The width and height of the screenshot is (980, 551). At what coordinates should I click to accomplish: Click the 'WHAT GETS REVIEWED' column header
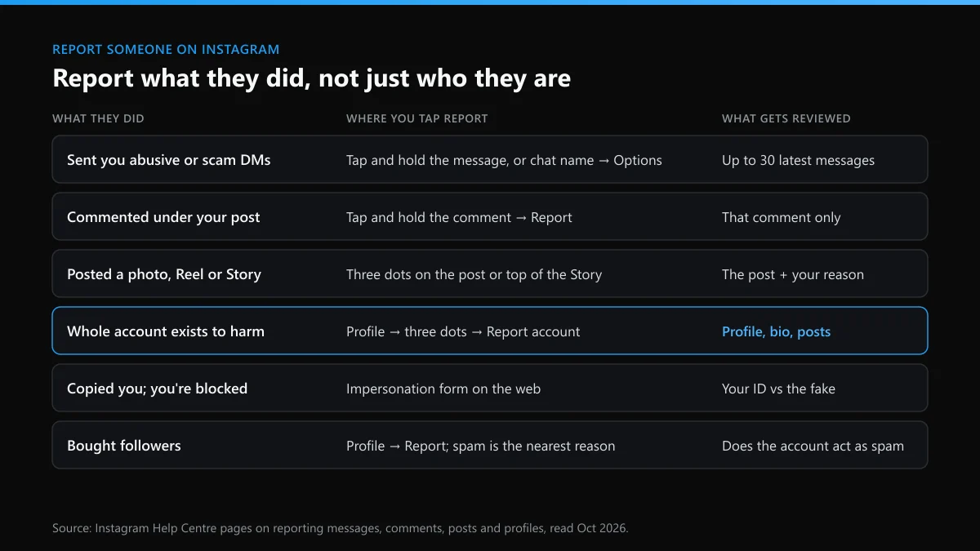coord(786,118)
